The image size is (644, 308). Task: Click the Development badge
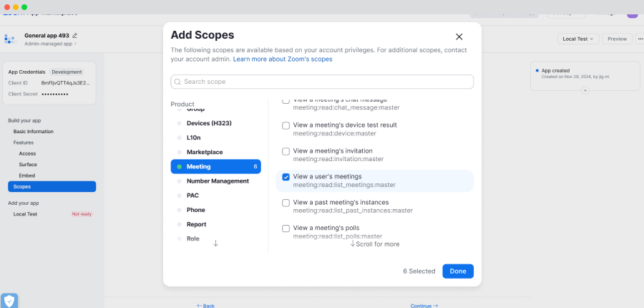click(x=67, y=72)
